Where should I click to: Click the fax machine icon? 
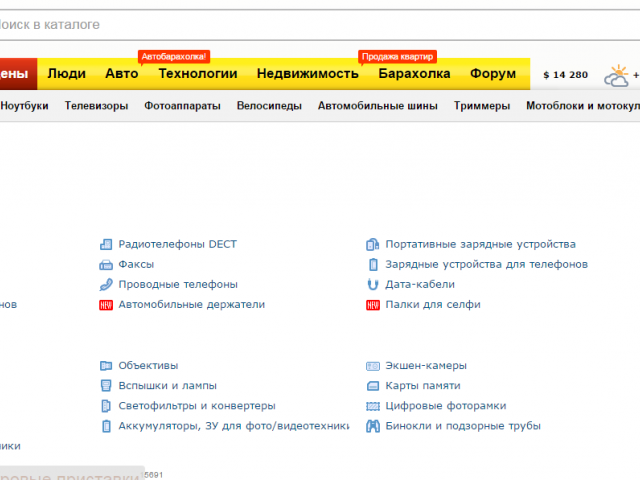(106, 264)
